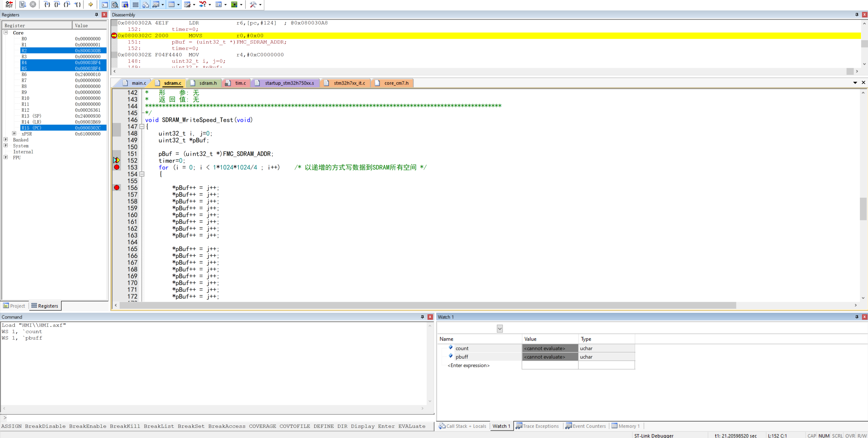Viewport: 868px width, 438px height.
Task: Toggle the auto-hide pin of Disassembly panel
Action: tap(856, 15)
